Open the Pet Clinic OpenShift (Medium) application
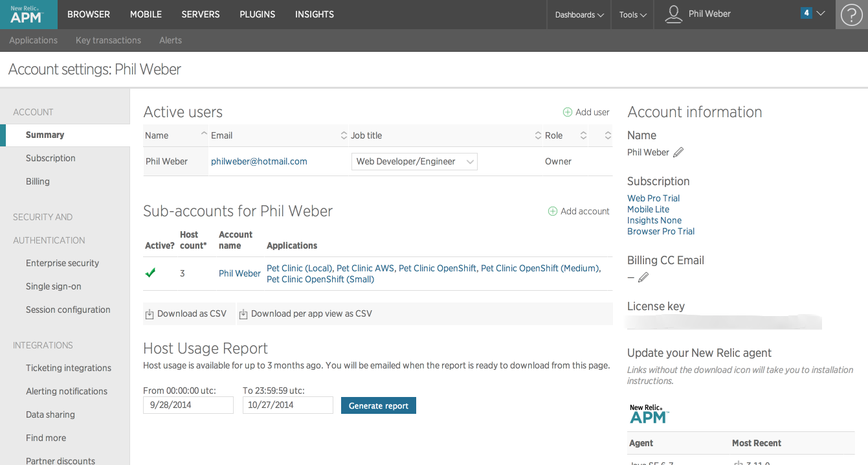Image resolution: width=868 pixels, height=465 pixels. coord(540,268)
